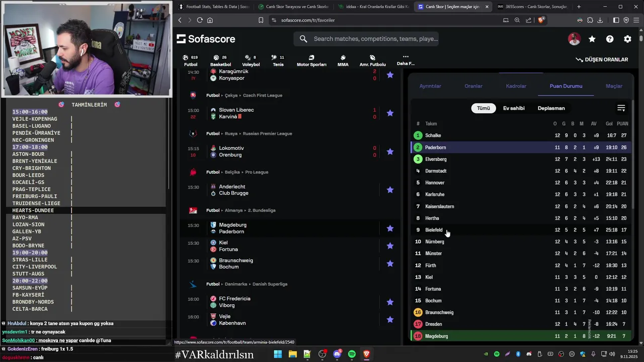Toggle favorite star for Kiel vs Fortuna
Viewport: 644px width, 362px height.
coord(390,246)
